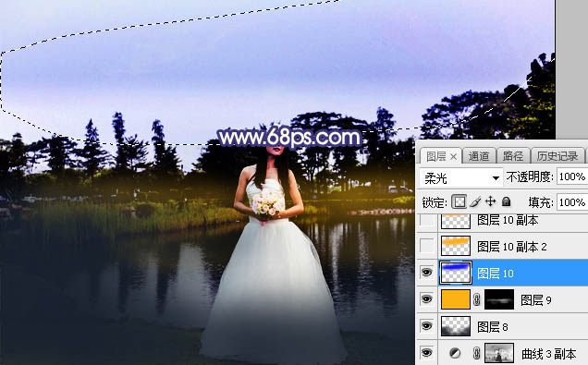Click the mask link icon on 曲线 3 副本
Viewport: 588px width, 365px height.
(x=477, y=353)
